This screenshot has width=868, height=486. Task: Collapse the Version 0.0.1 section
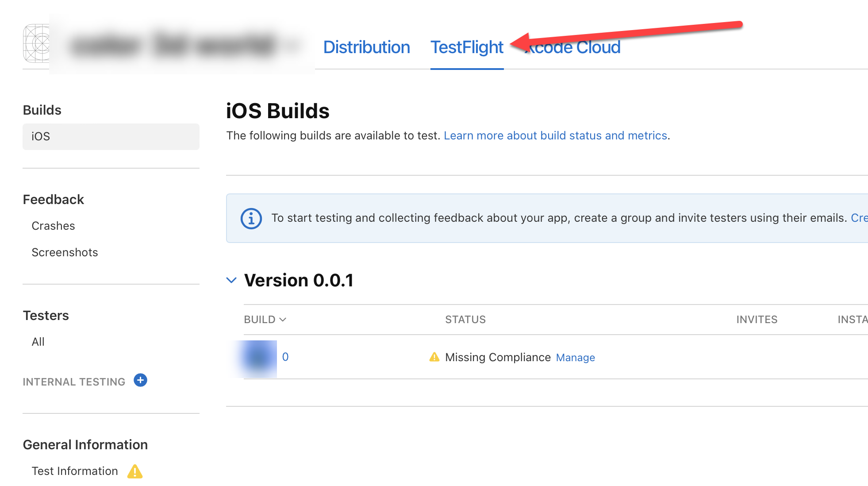pos(231,280)
